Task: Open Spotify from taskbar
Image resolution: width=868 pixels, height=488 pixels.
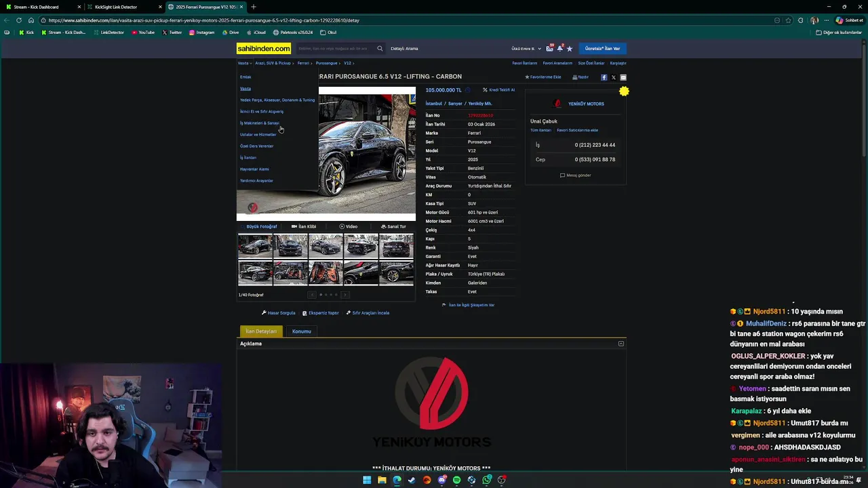Action: (456, 480)
